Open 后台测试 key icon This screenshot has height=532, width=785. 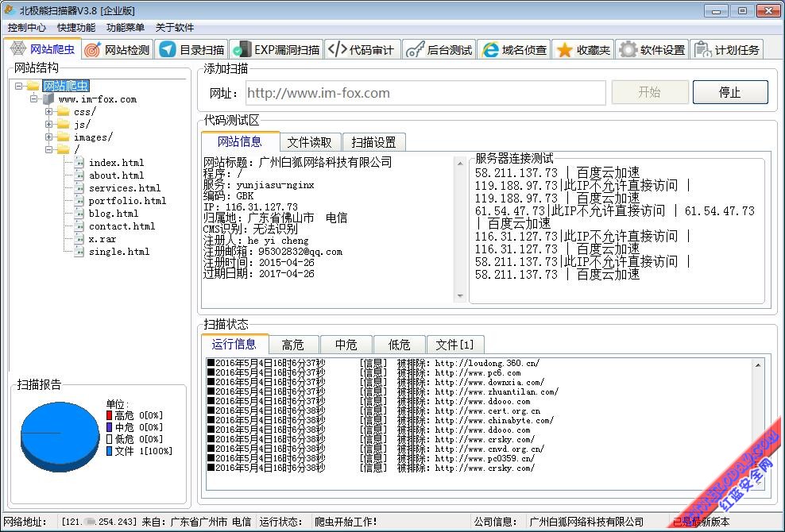(416, 49)
